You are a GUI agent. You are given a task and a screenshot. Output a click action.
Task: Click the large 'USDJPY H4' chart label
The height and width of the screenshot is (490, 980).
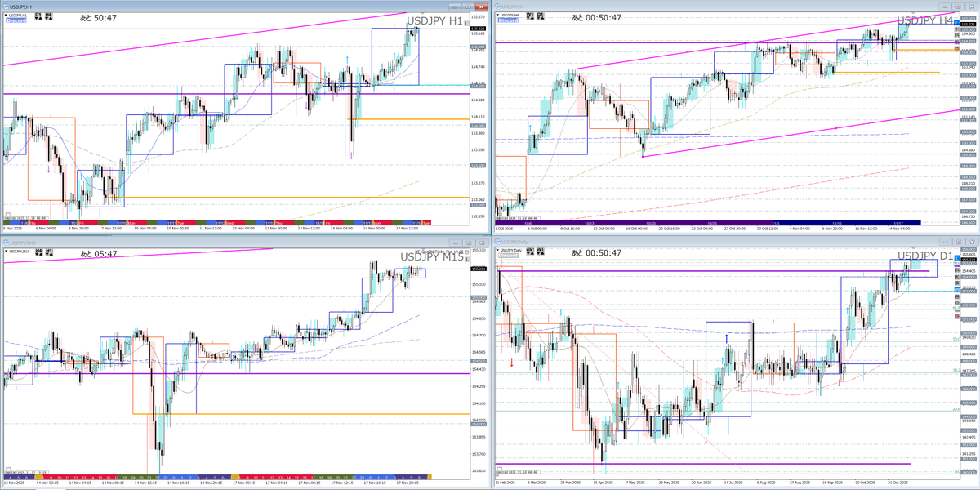coord(925,20)
